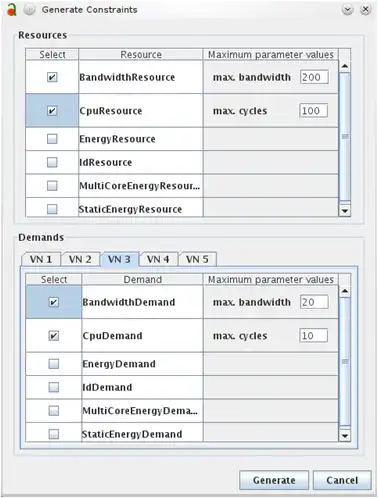
Task: Select the IdResource row name
Action: (x=106, y=162)
